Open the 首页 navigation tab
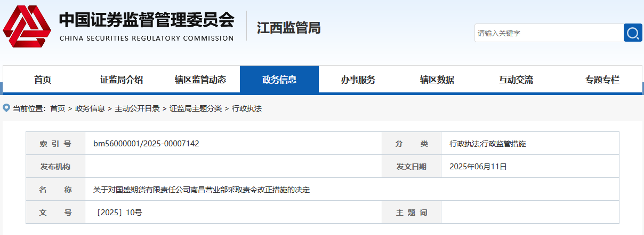This screenshot has height=235, width=644. [x=43, y=80]
